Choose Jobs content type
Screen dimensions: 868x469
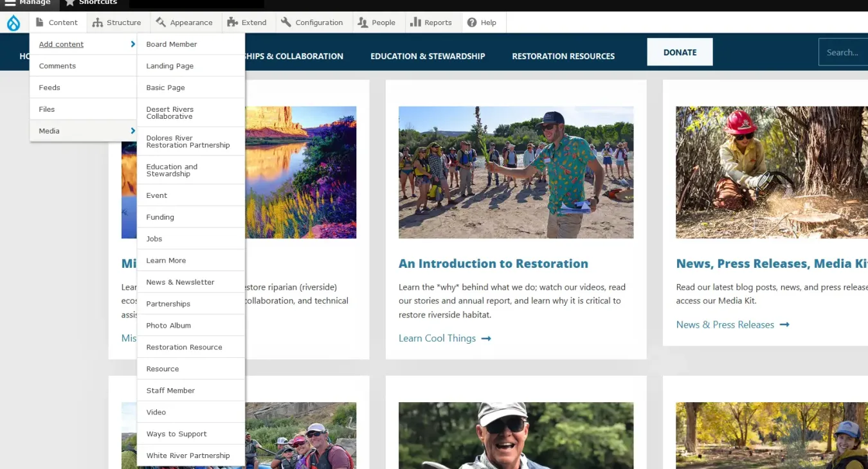pos(191,239)
